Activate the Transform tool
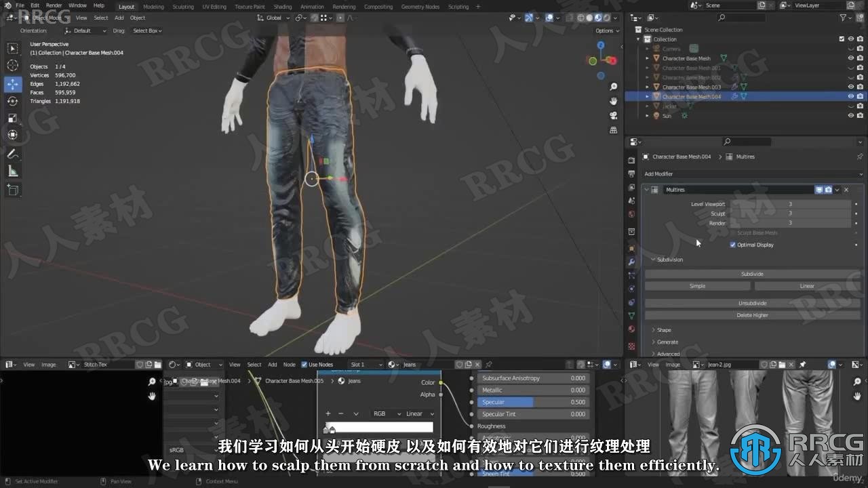868x488 pixels. [13, 135]
